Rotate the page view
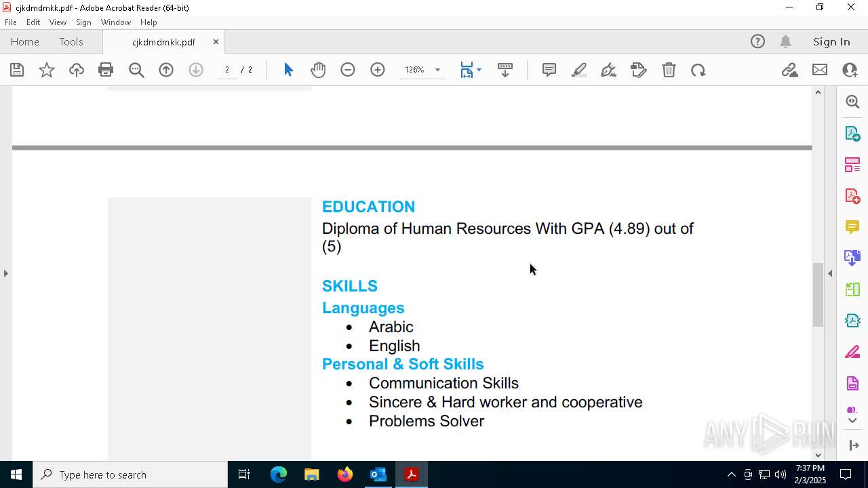 pyautogui.click(x=698, y=70)
